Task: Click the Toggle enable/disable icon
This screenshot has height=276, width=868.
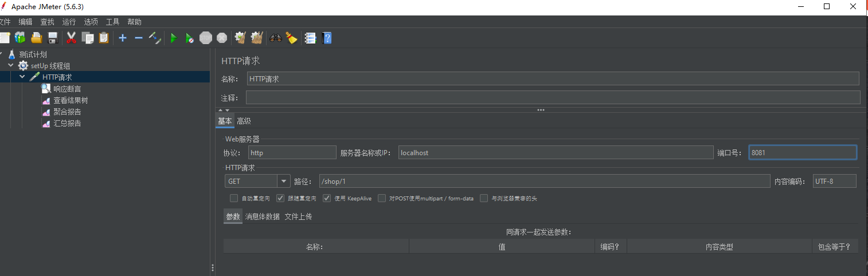Action: pos(155,38)
